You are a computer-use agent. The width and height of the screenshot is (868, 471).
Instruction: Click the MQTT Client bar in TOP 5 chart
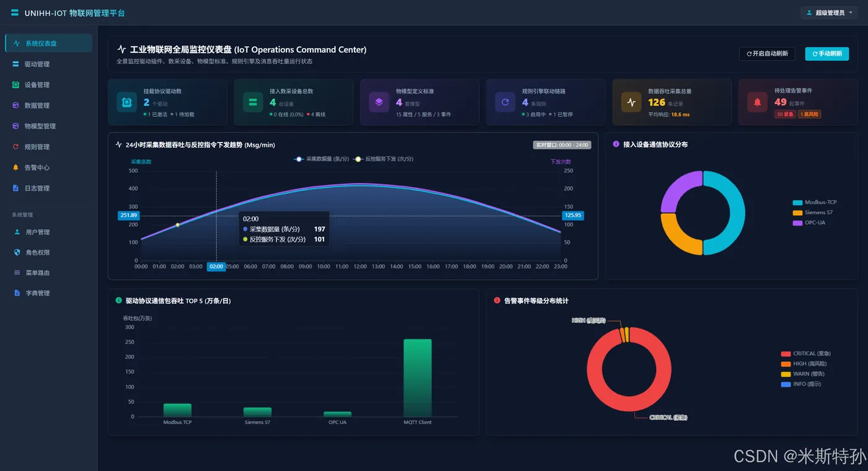(417, 378)
